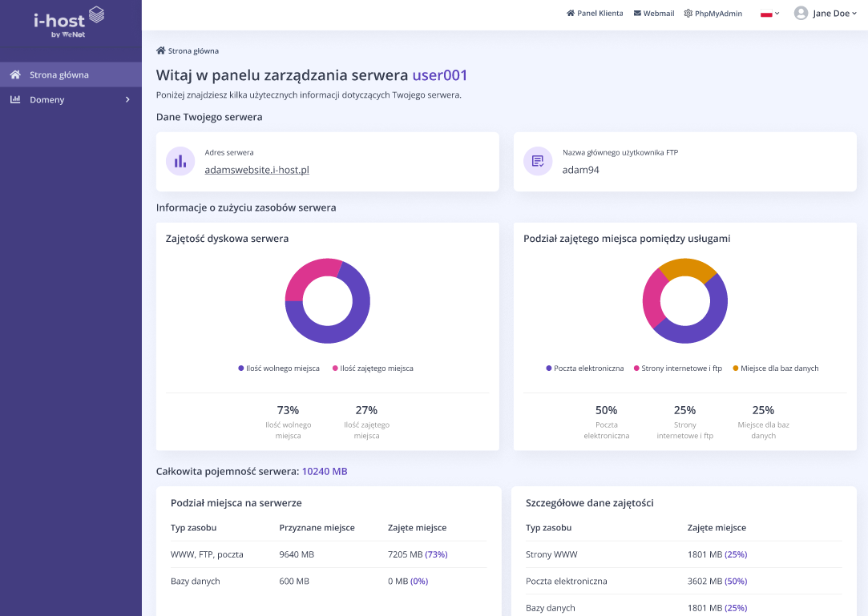Viewport: 868px width, 616px height.
Task: Click the chart icon beside Domeny
Action: pyautogui.click(x=14, y=99)
